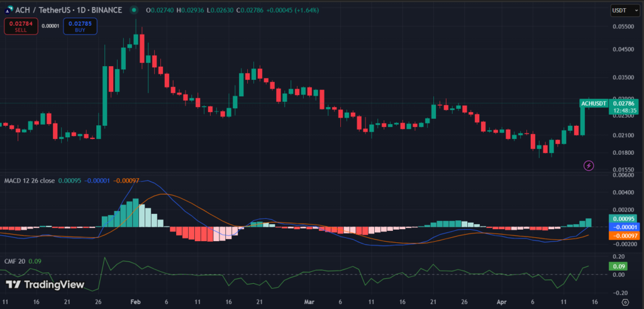Screen dimensions: 644x309
Task: Click the Feb label on time axis
Action: [136, 301]
